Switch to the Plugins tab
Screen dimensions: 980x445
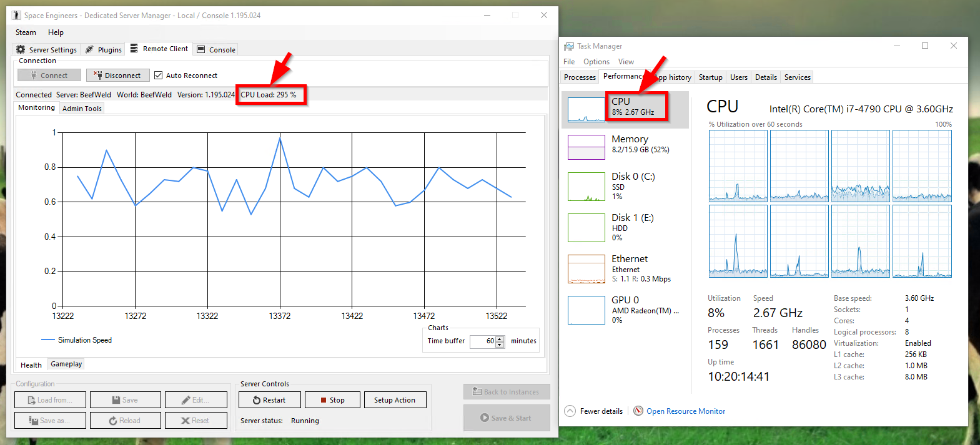click(x=104, y=49)
